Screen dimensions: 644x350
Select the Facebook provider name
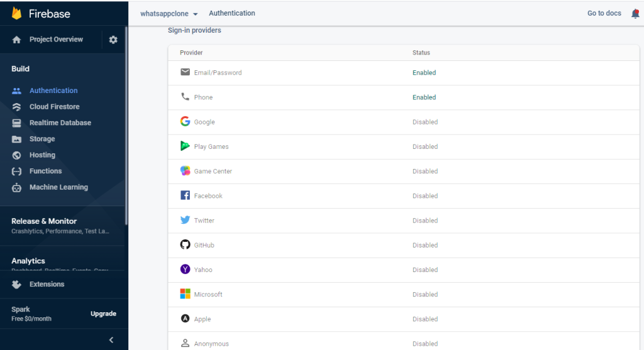tap(208, 195)
